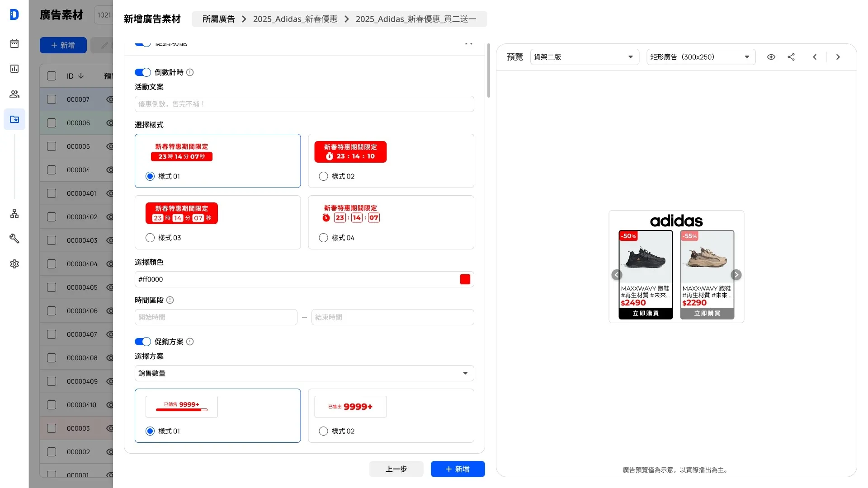Open the 矩形廣告 (300x250) size dropdown

pos(701,57)
